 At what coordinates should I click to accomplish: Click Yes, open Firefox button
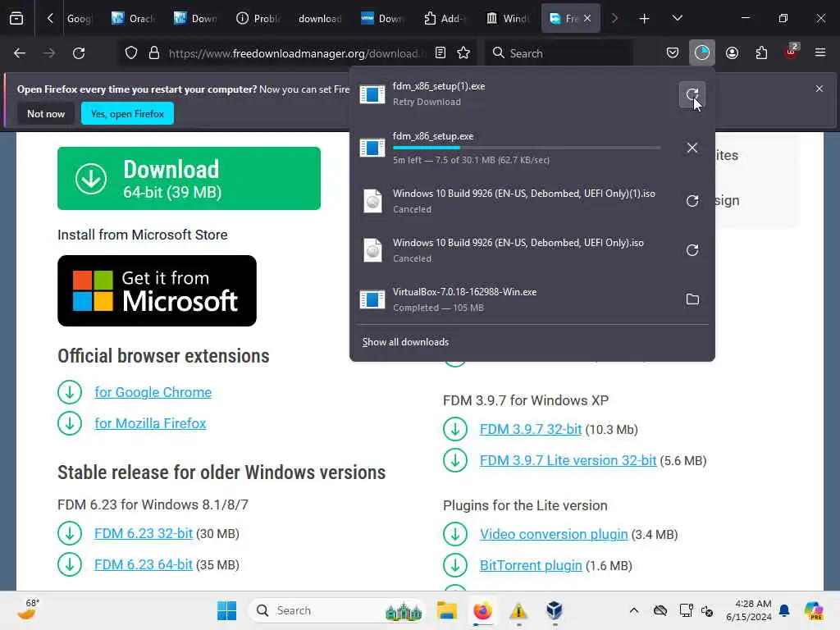coord(127,113)
